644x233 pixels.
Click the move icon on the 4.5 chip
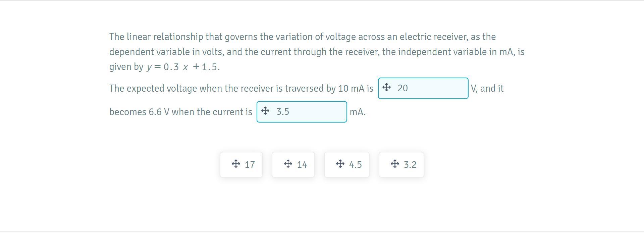[x=340, y=164]
